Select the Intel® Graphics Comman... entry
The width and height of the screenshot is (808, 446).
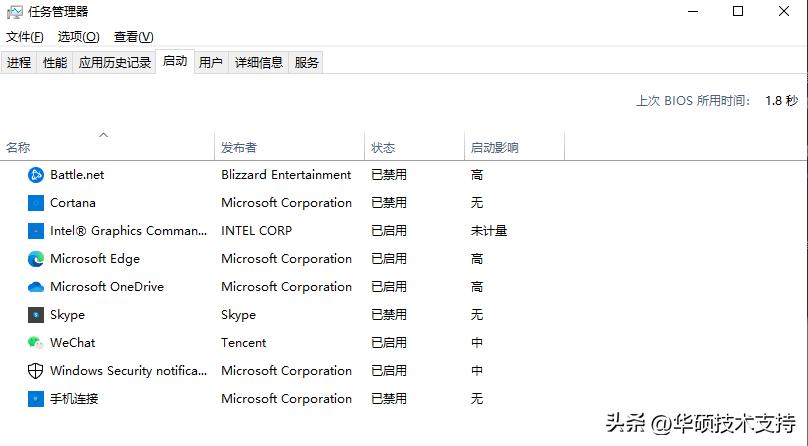(x=128, y=231)
